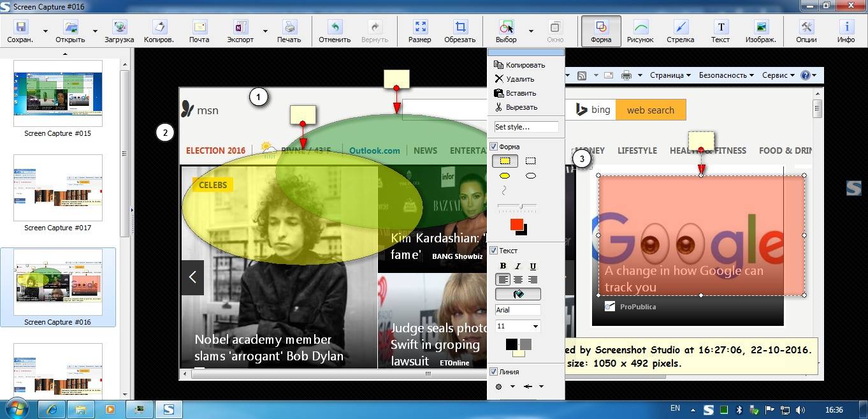Choose the filled yellow rectangle shape
Viewport: 868px width, 419px height.
[x=505, y=161]
